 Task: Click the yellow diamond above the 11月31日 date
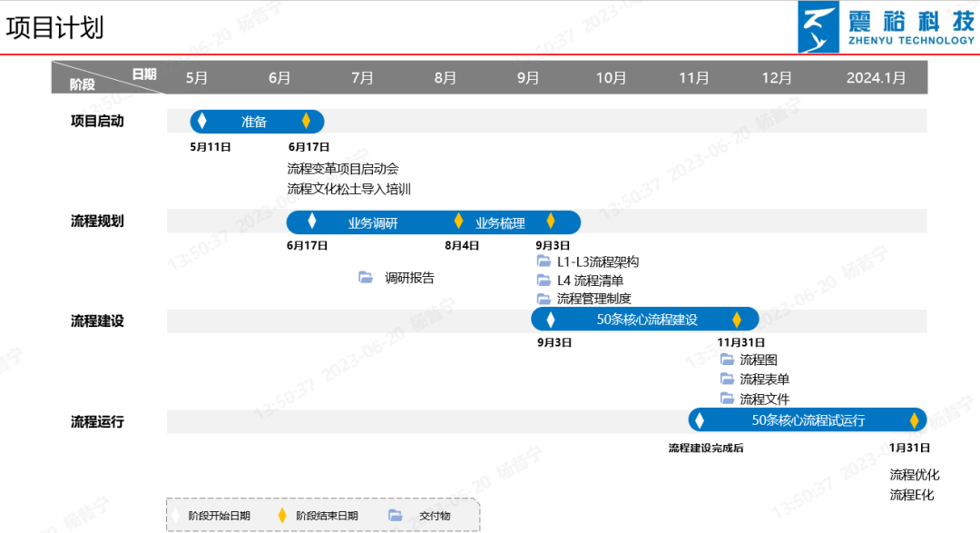click(737, 320)
